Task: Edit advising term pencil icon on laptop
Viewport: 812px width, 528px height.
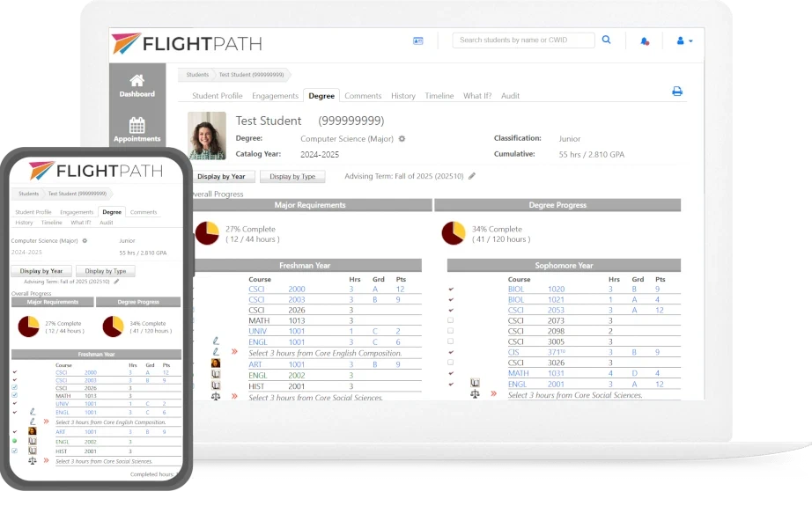Action: click(472, 176)
